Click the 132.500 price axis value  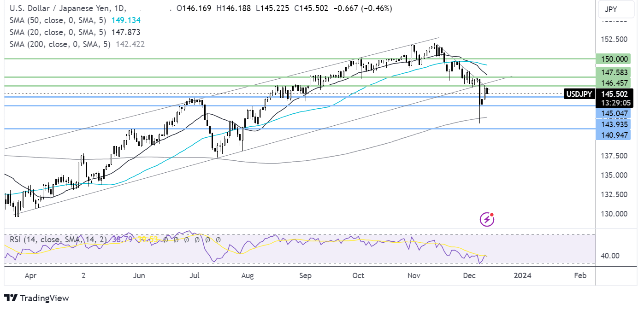[x=614, y=194]
